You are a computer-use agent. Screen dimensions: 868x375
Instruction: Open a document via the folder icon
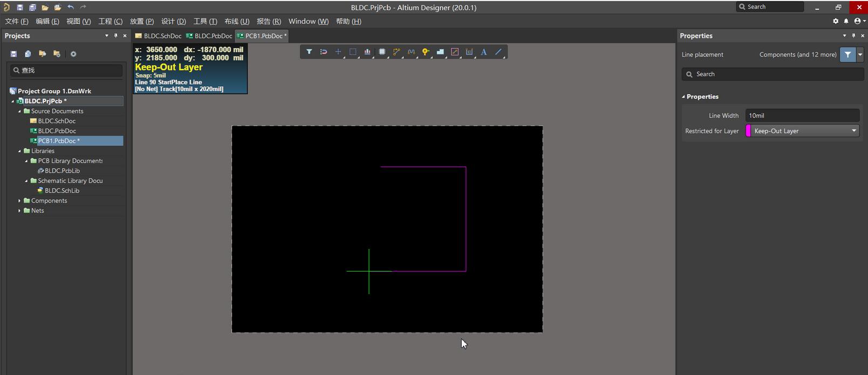click(45, 7)
